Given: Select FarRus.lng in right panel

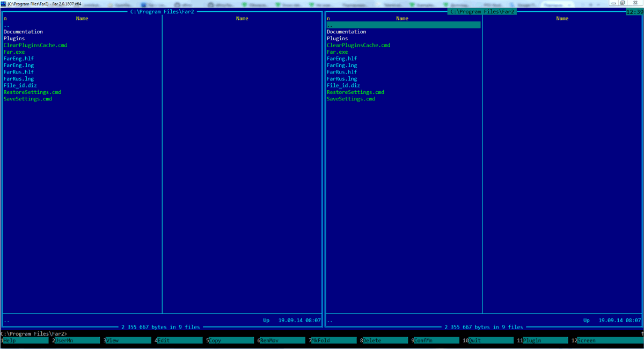Looking at the screenshot, I should (342, 79).
